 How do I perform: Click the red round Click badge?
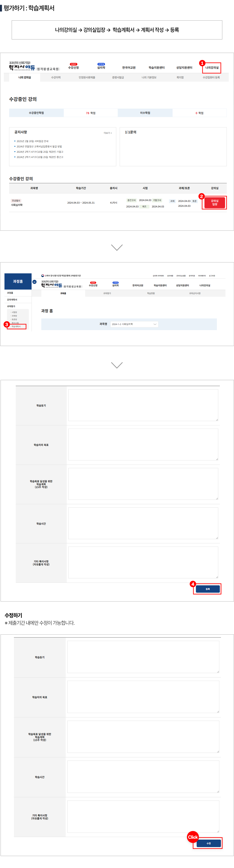pos(193,837)
